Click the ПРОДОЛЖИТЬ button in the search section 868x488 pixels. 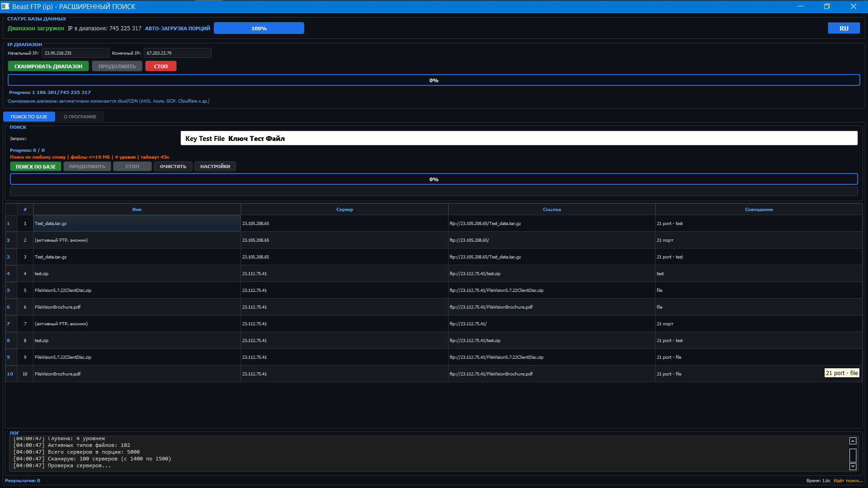click(87, 166)
